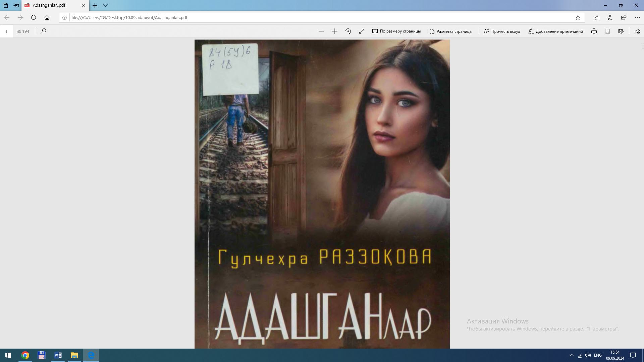
Task: Open Settings and more menu
Action: click(637, 17)
